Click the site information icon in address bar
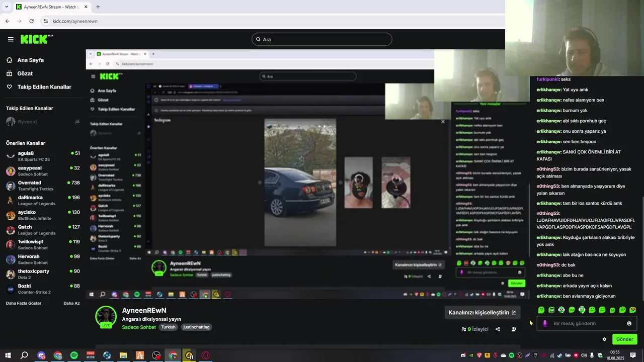Screen dimensions: 644x362 pos(46,21)
